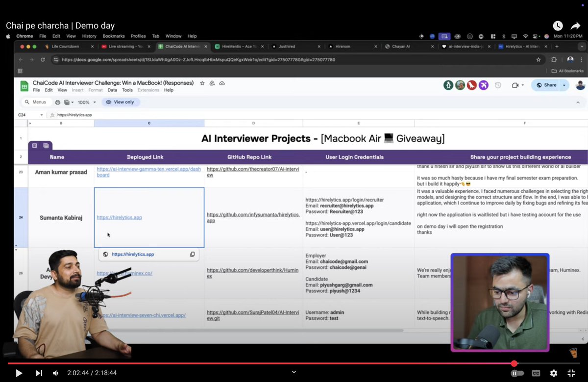This screenshot has width=588, height=382.
Task: Print the spreadsheet with printer icon
Action: [58, 102]
